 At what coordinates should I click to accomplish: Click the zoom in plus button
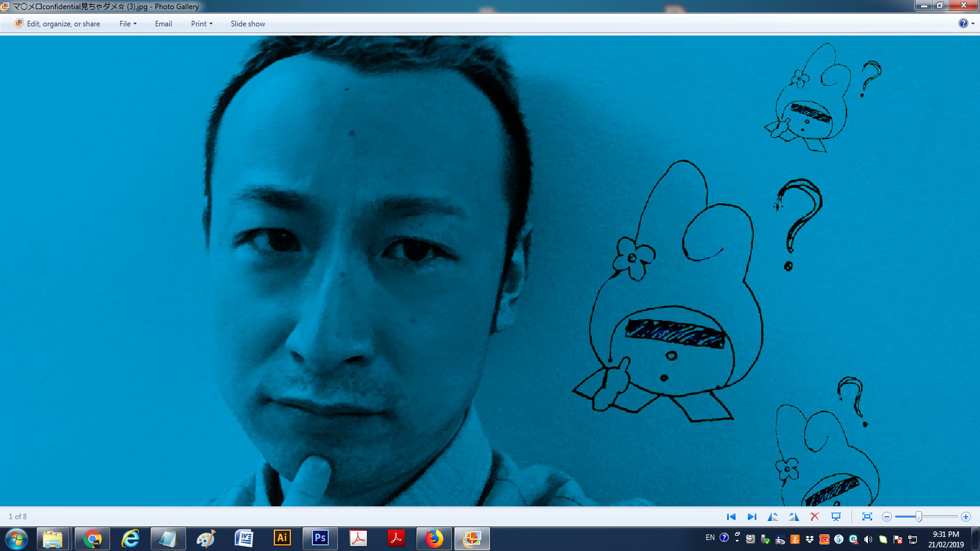coord(966,517)
